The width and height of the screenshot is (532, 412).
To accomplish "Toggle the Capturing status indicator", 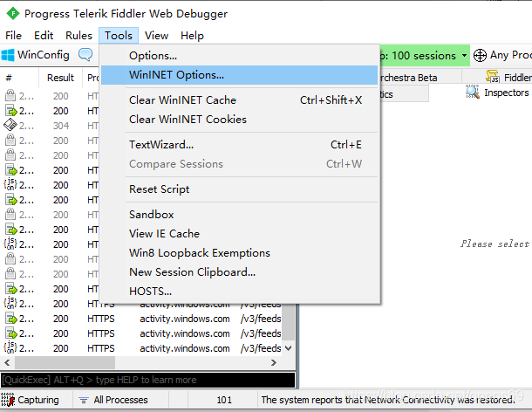I will point(30,400).
